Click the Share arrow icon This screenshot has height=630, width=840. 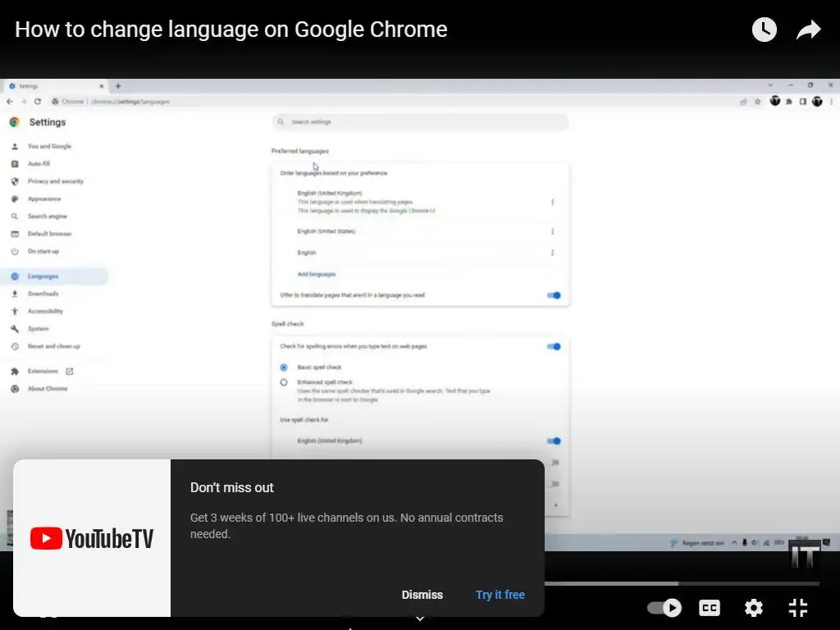pyautogui.click(x=808, y=30)
